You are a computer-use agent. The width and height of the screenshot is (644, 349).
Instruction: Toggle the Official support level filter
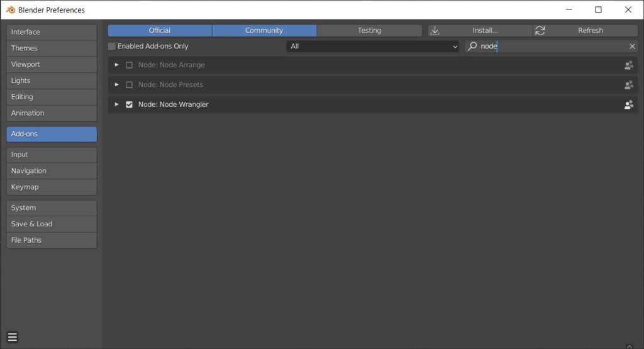click(160, 30)
